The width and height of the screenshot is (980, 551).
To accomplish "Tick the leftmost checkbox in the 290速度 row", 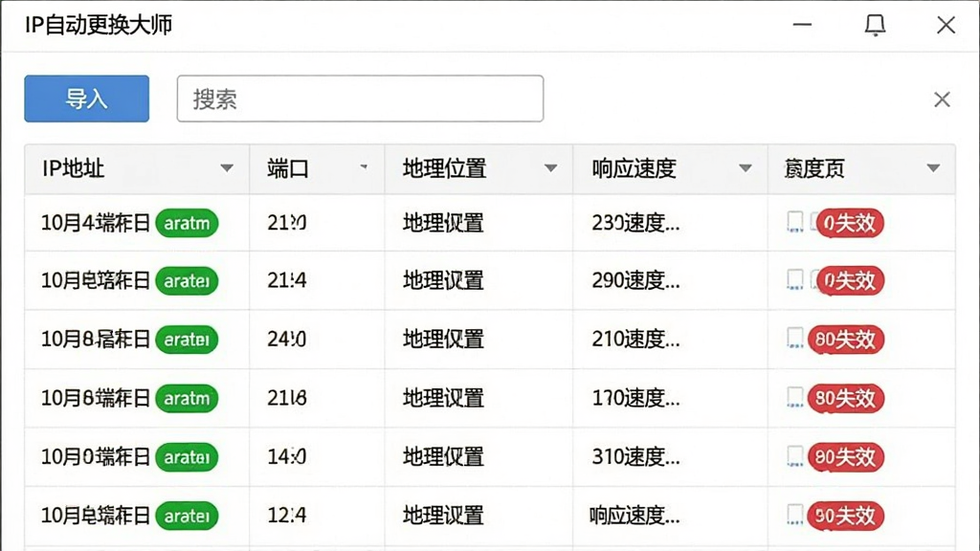I will point(795,280).
